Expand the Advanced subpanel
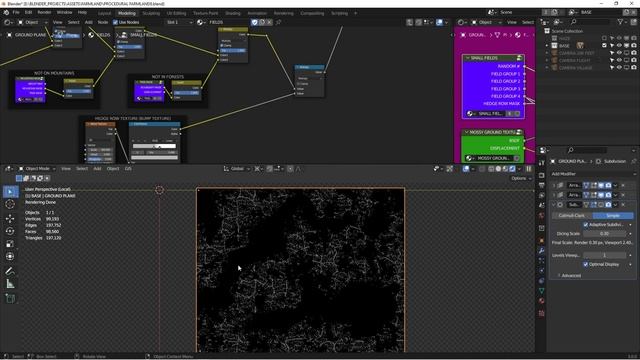Image resolution: width=640 pixels, height=360 pixels. [x=570, y=276]
